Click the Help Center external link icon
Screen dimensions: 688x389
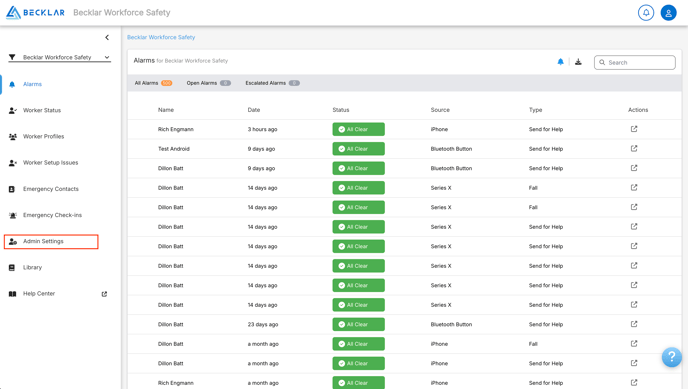pos(104,294)
